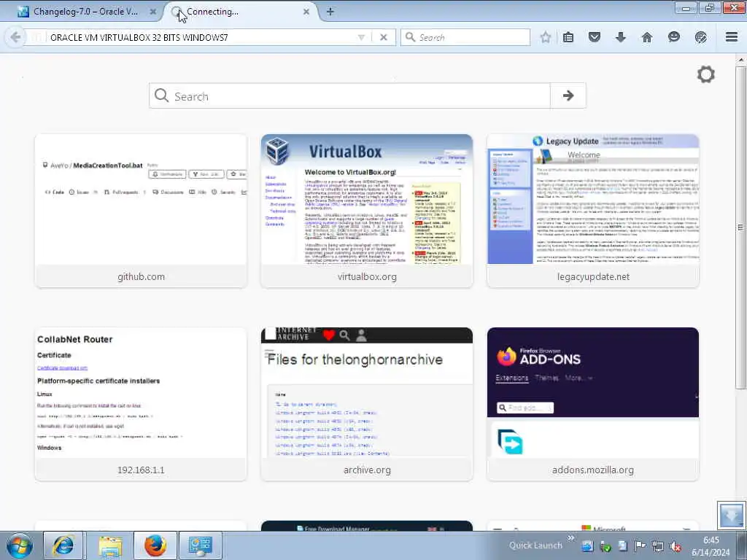The height and width of the screenshot is (560, 747).
Task: Click magnifier icon in toolbar search box
Action: 410,37
